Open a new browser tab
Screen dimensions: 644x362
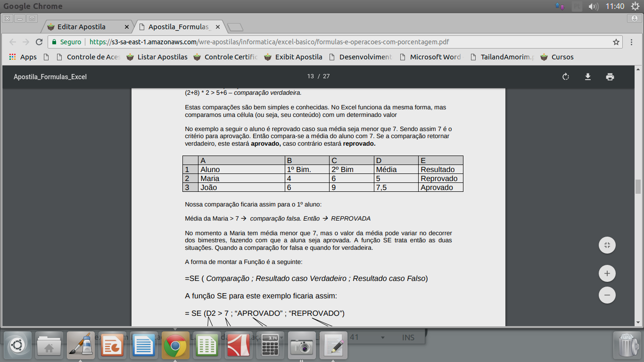(235, 27)
